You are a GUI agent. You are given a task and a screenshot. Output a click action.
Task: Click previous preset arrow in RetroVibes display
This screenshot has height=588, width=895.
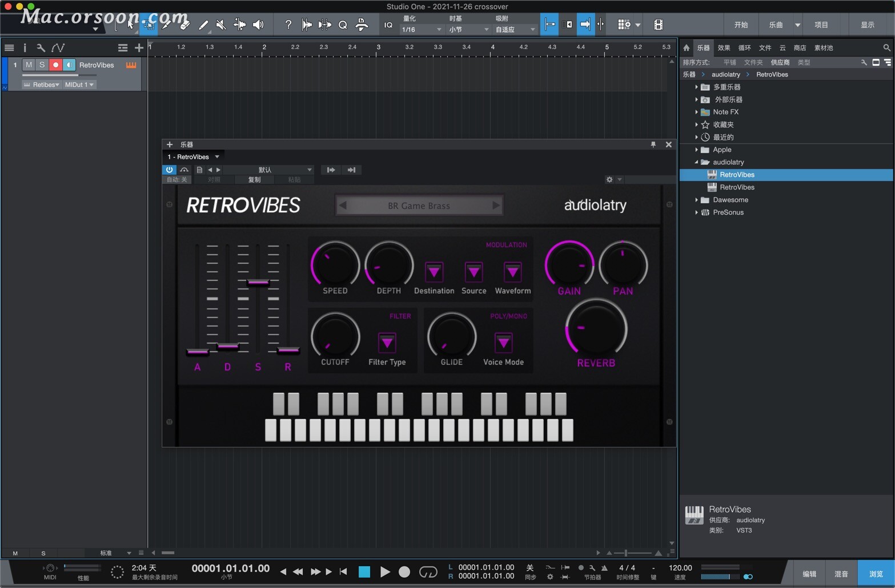click(x=343, y=205)
